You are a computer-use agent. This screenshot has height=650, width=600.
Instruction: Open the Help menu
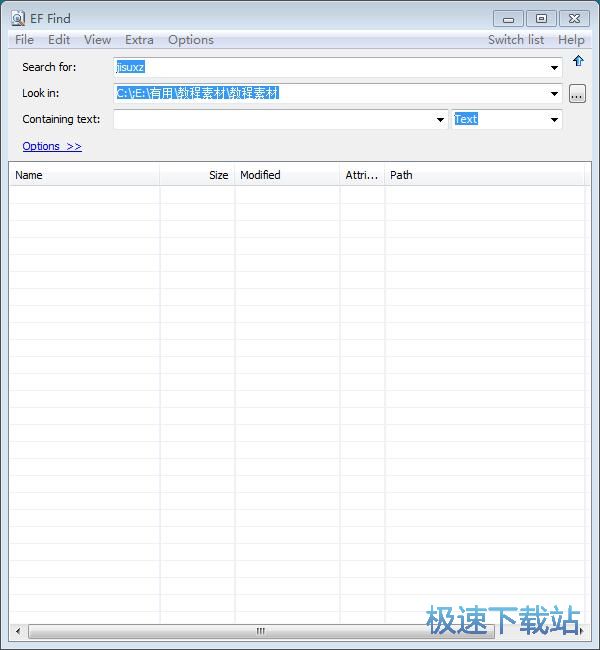[571, 40]
